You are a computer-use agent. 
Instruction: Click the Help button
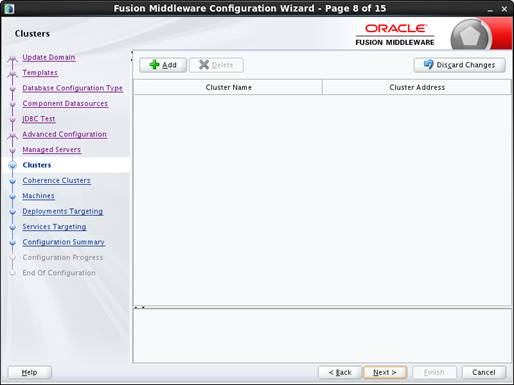[29, 372]
